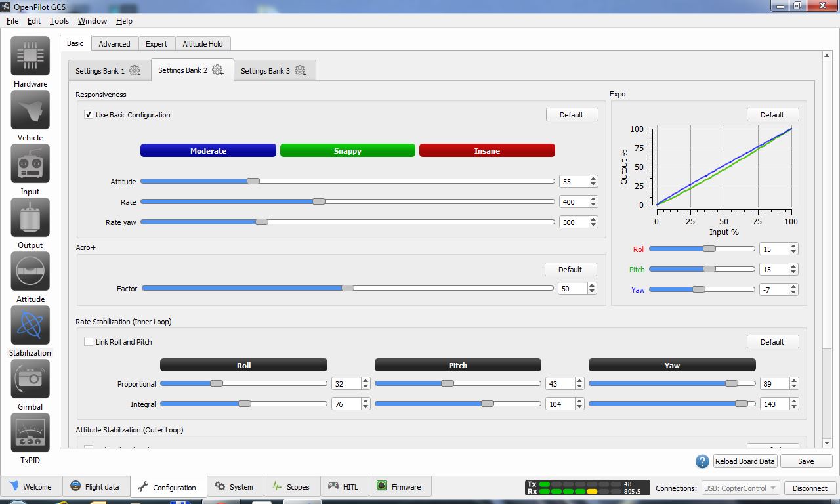This screenshot has height=504, width=840.
Task: Click the Expo Pitch spinner arrows
Action: click(793, 270)
